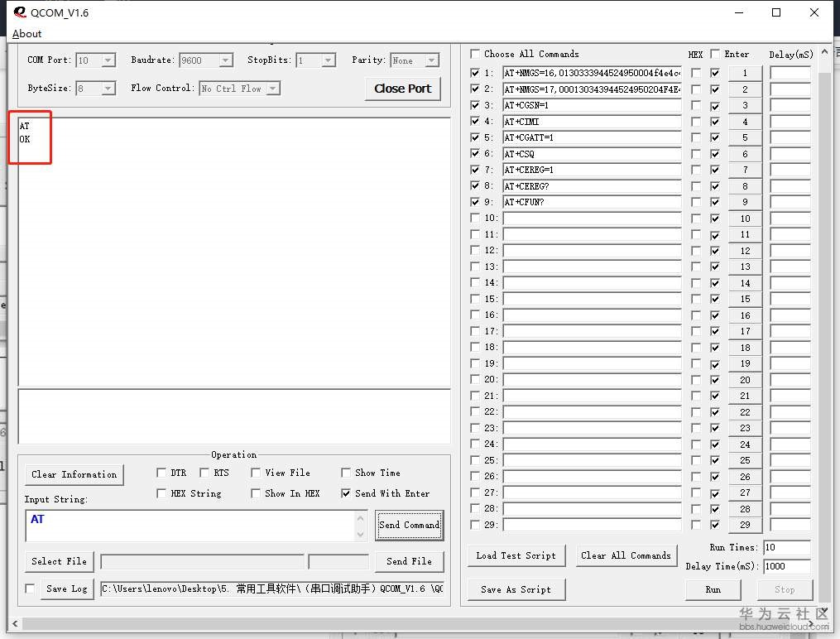Click the Save Log button
This screenshot has height=639, width=840.
pos(67,589)
